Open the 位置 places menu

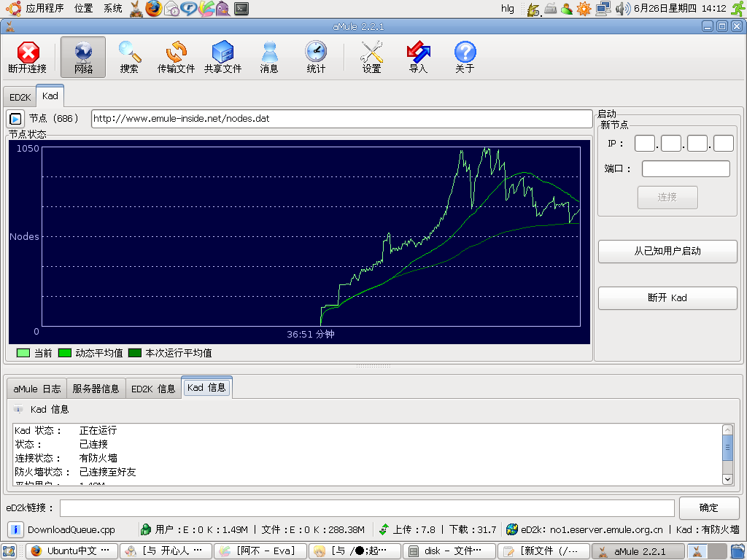click(84, 8)
